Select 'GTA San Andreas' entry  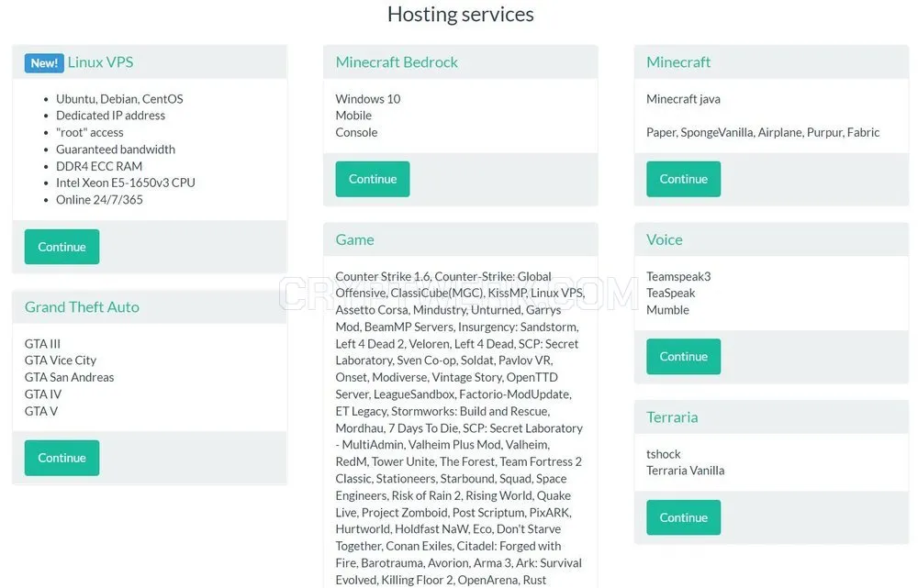(69, 377)
